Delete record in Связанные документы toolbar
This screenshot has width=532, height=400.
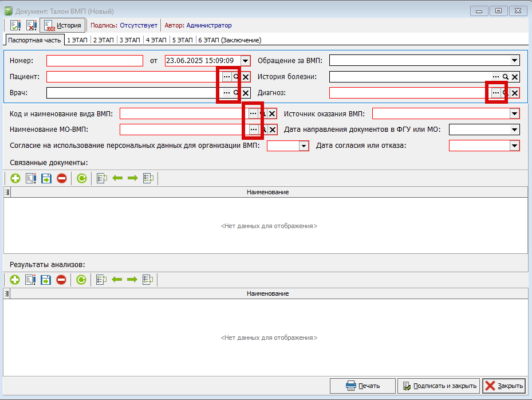pyautogui.click(x=62, y=178)
